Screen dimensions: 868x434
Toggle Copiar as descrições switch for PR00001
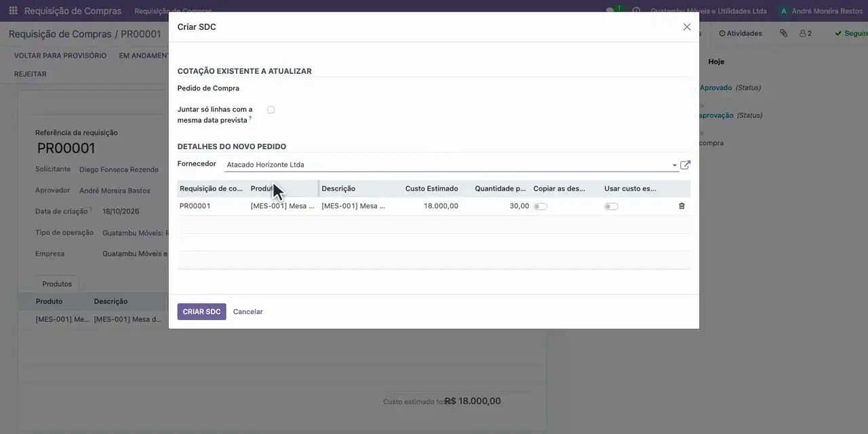(x=540, y=206)
